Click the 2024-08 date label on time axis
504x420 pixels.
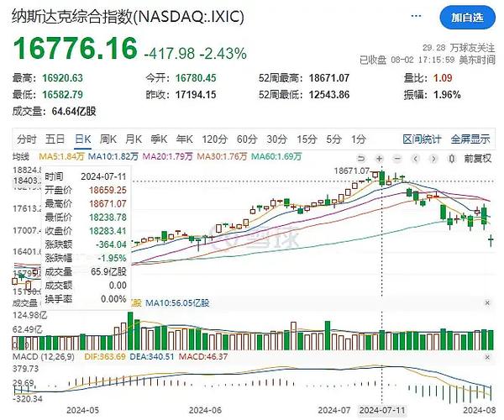tap(480, 411)
